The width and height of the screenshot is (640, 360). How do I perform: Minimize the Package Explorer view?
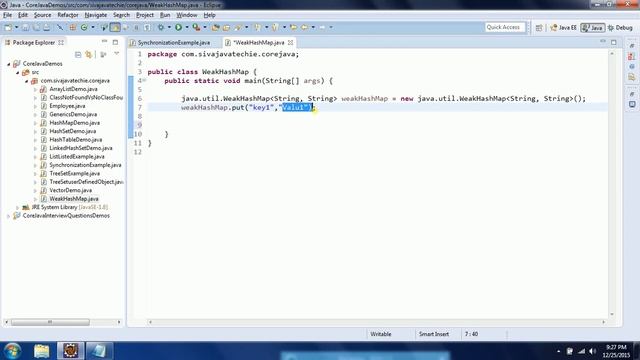click(104, 42)
